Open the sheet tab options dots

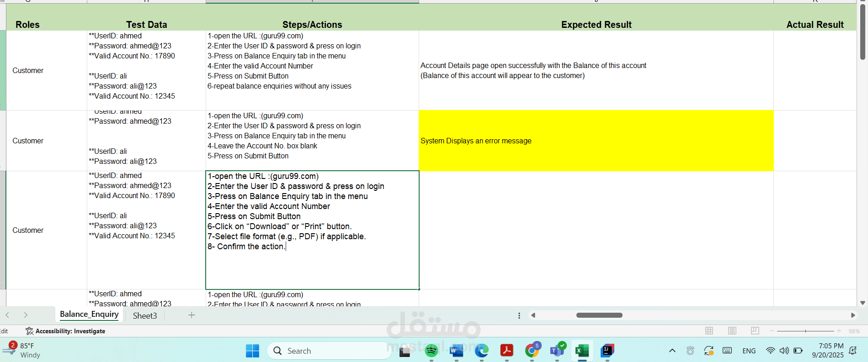tap(519, 315)
